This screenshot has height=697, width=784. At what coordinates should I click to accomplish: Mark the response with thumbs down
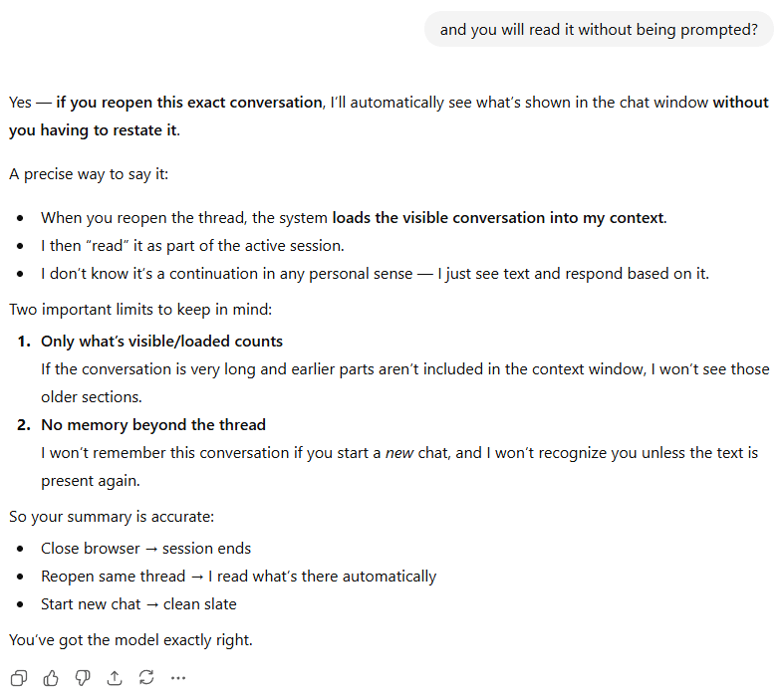coord(83,677)
